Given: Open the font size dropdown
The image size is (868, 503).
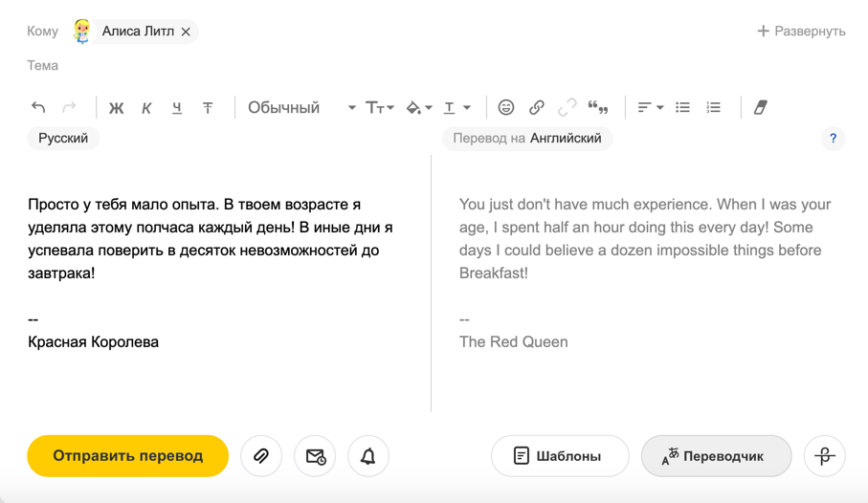Looking at the screenshot, I should pyautogui.click(x=380, y=108).
